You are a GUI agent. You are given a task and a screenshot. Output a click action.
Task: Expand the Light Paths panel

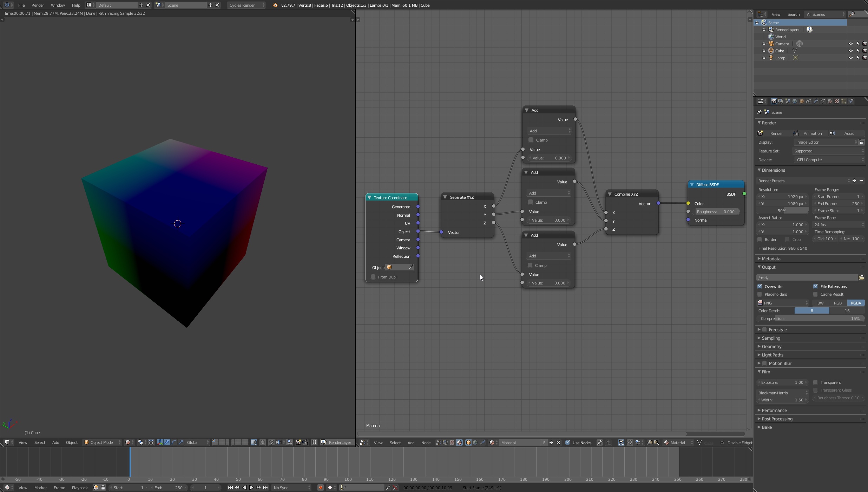click(772, 355)
